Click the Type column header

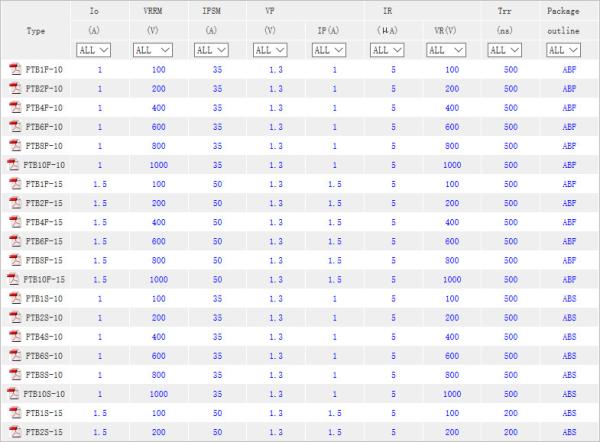(36, 31)
